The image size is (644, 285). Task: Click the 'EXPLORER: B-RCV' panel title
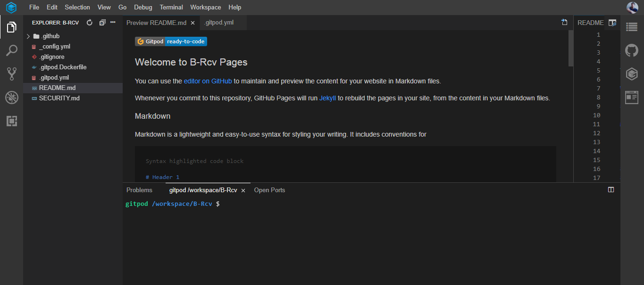[55, 23]
